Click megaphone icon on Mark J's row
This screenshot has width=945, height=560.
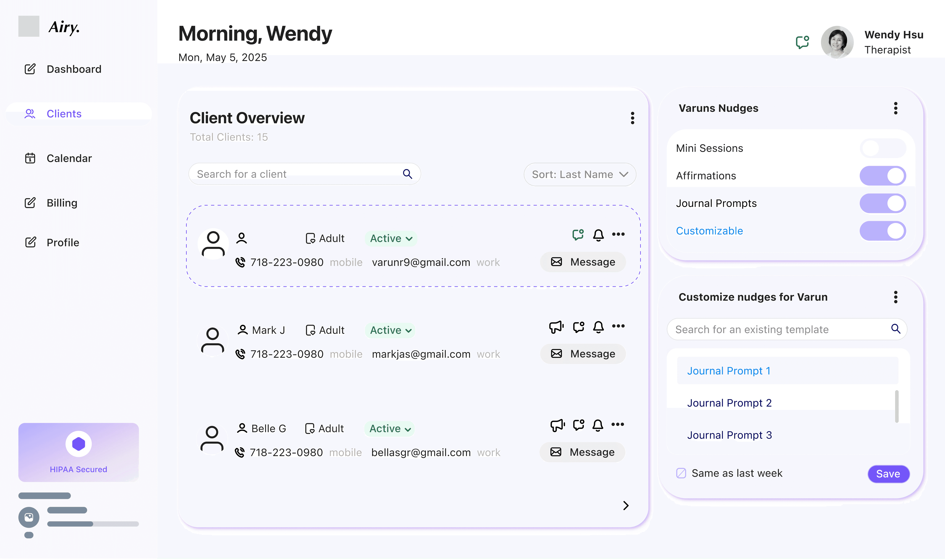click(x=556, y=327)
